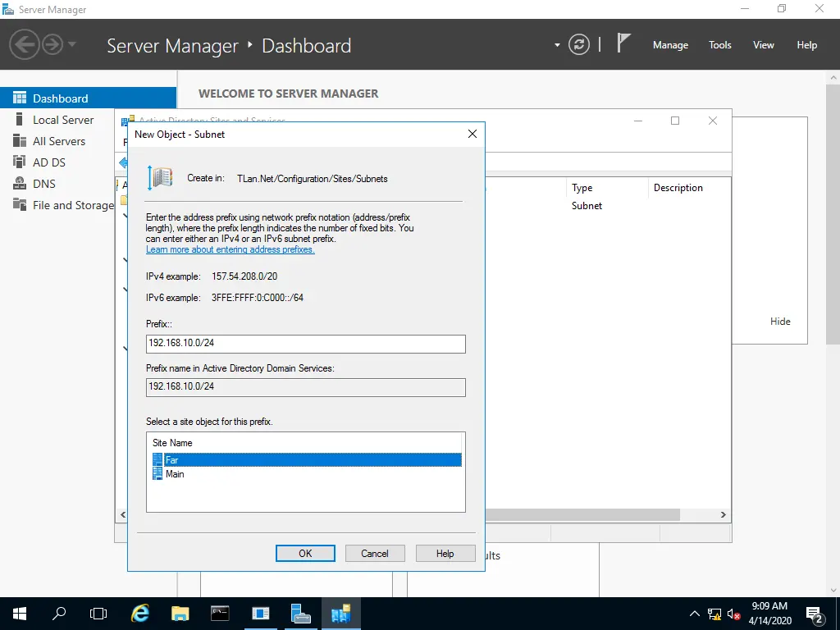
Task: Confirm subnet creation with OK
Action: (305, 554)
